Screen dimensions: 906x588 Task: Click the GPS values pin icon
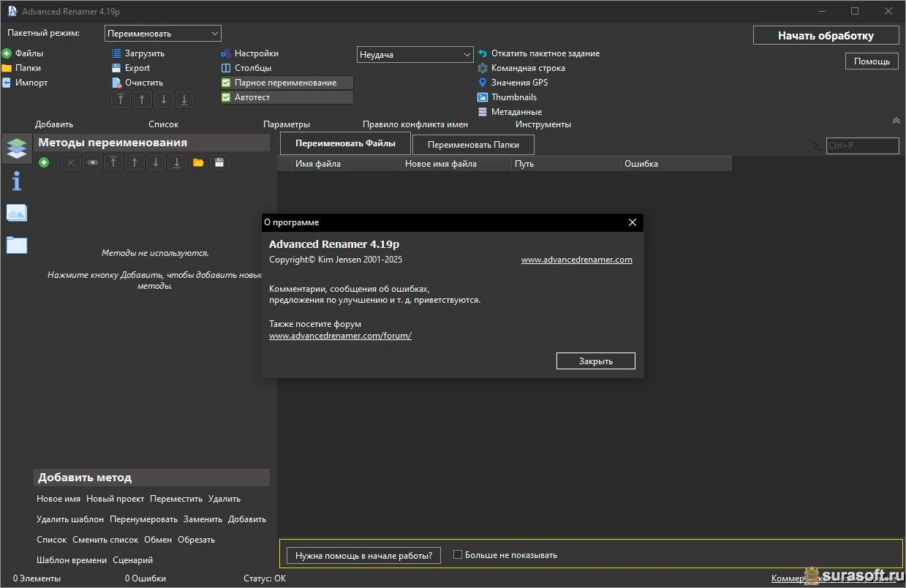click(483, 83)
